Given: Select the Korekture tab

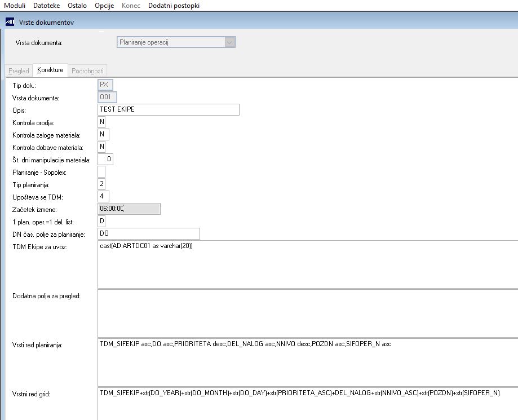Looking at the screenshot, I should coord(50,70).
